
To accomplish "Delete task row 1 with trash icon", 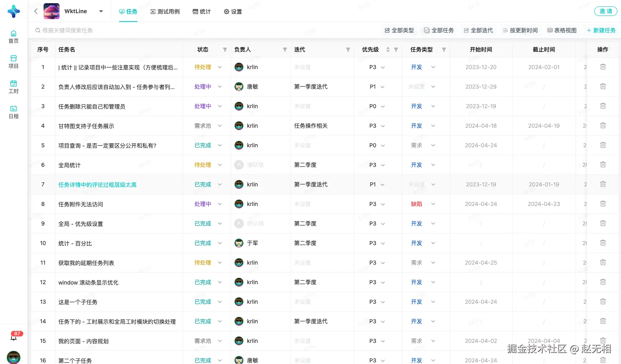I will [603, 67].
